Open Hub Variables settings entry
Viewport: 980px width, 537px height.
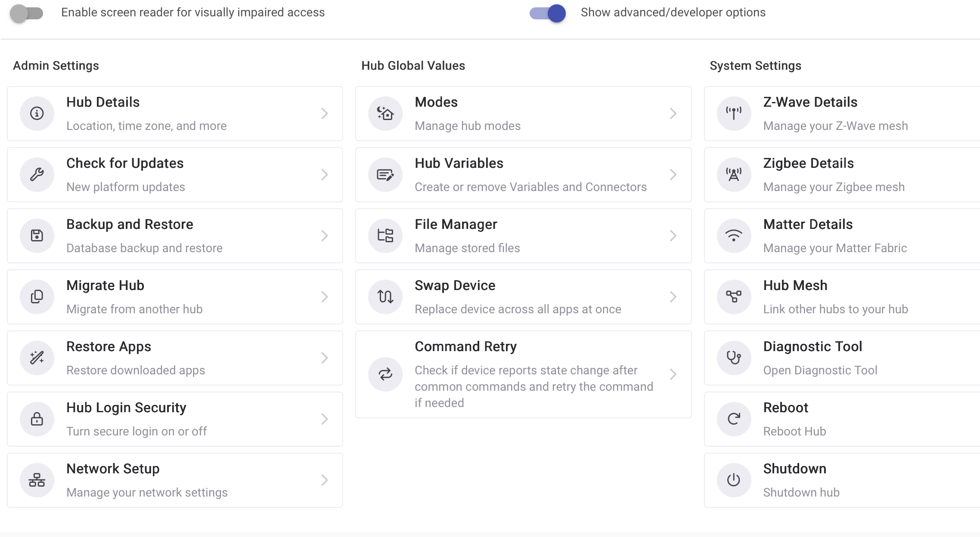pos(523,175)
